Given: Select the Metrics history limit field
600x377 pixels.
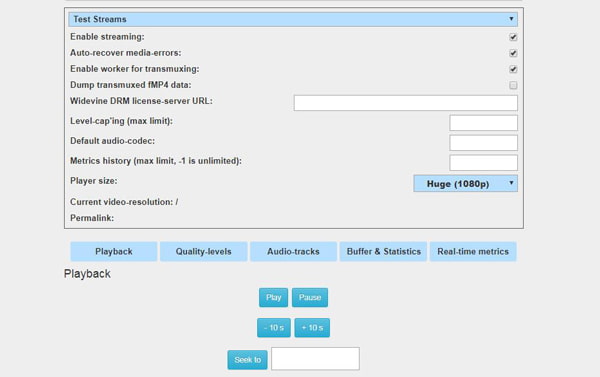Looking at the screenshot, I should tap(484, 163).
